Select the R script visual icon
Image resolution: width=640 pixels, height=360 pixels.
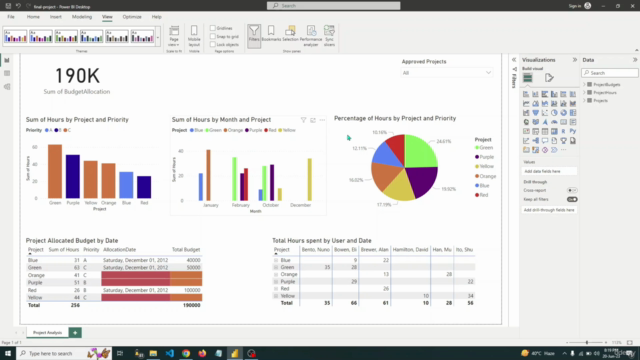pyautogui.click(x=563, y=131)
